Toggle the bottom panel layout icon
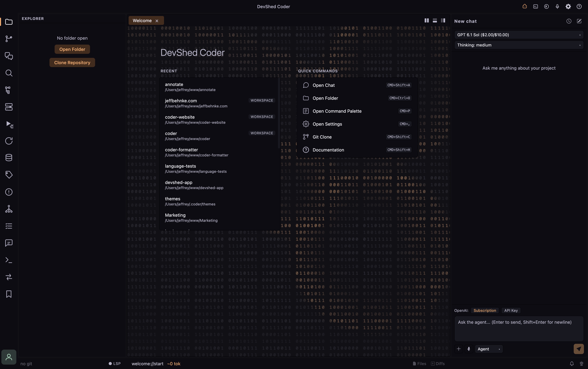Viewport: 588px width, 369px height. click(435, 20)
